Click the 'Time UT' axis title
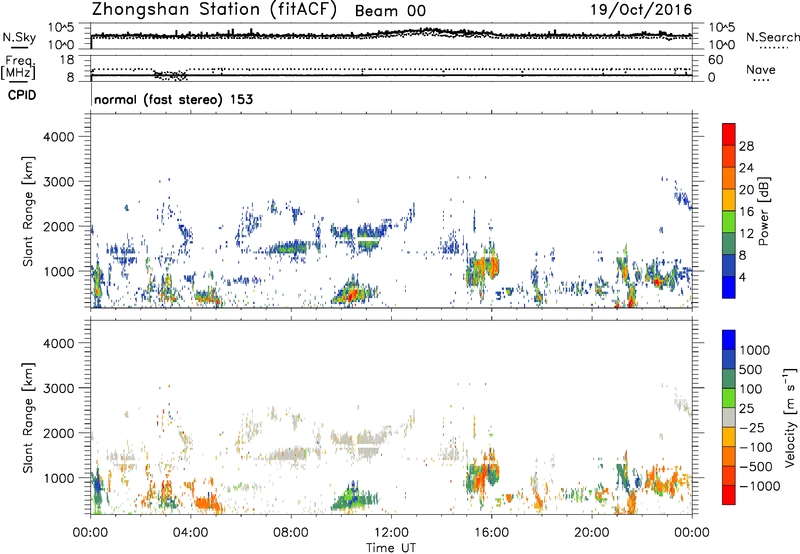Viewport: 800px width, 554px height. pos(391,548)
